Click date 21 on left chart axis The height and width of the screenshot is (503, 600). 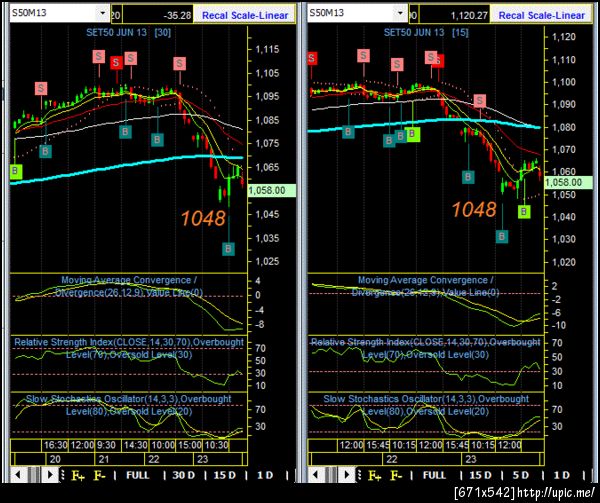point(104,459)
